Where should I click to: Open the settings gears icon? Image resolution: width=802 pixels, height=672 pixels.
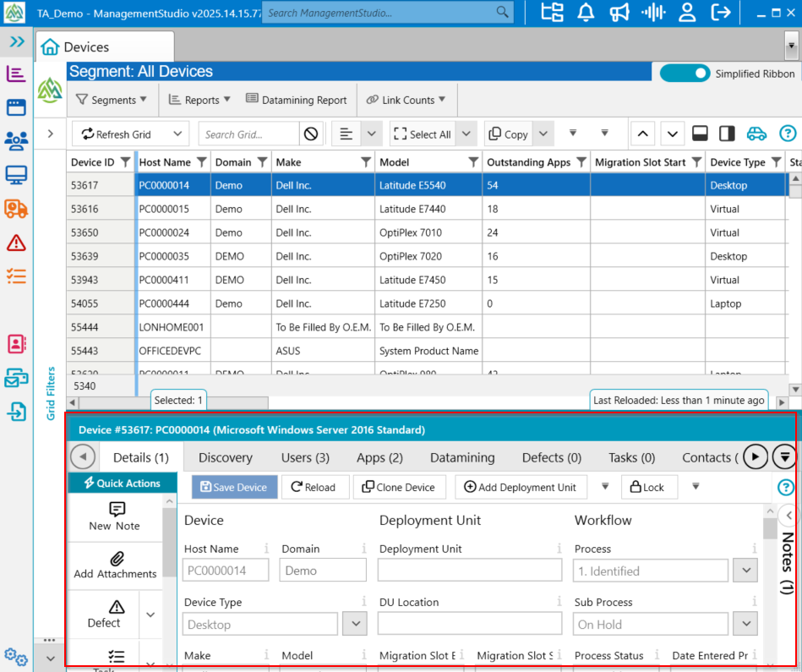[x=15, y=656]
